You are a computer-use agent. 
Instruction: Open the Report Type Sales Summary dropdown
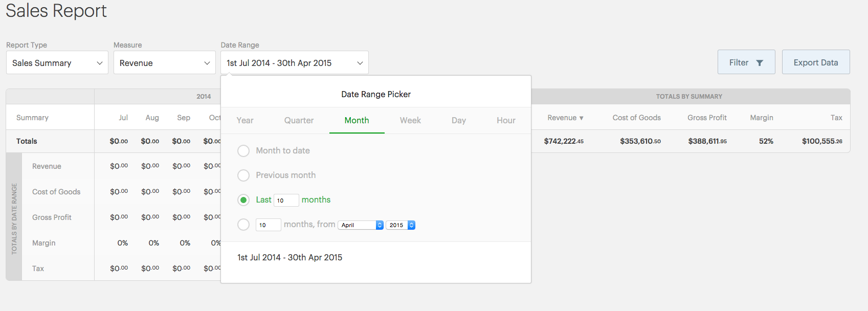tap(57, 62)
